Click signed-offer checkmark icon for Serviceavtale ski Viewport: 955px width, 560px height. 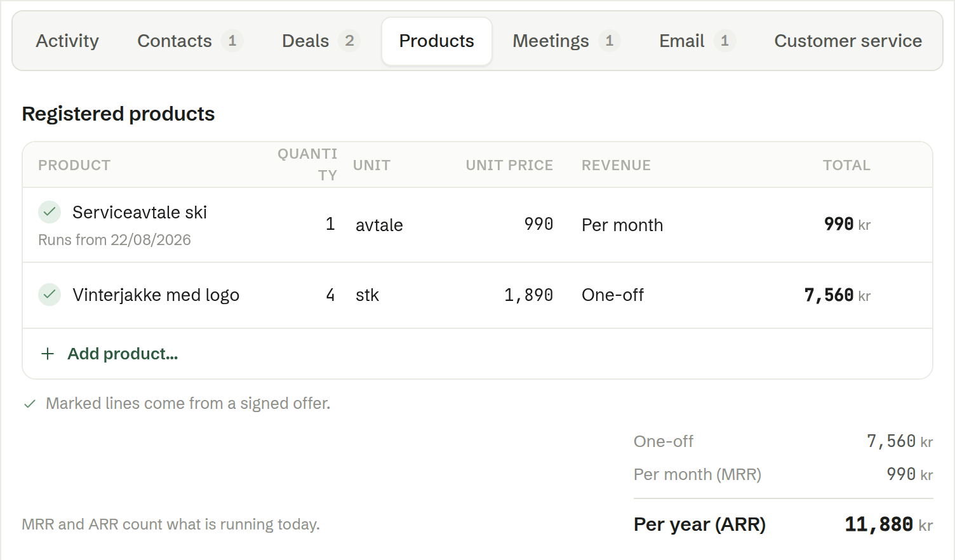pos(50,212)
